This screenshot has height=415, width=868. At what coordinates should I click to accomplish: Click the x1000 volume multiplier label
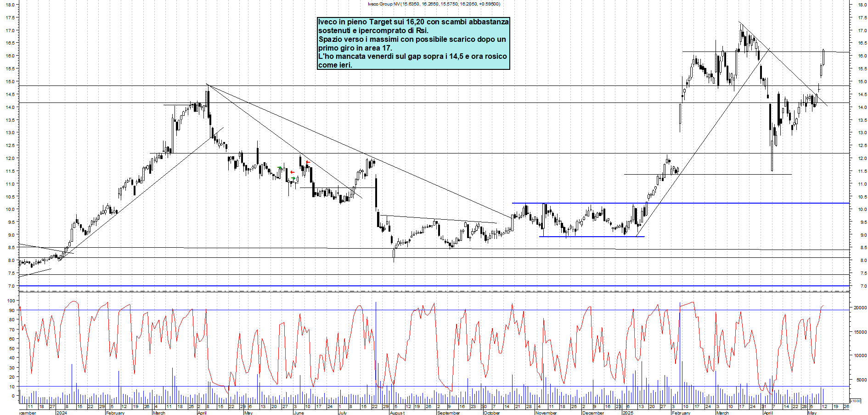point(856,401)
